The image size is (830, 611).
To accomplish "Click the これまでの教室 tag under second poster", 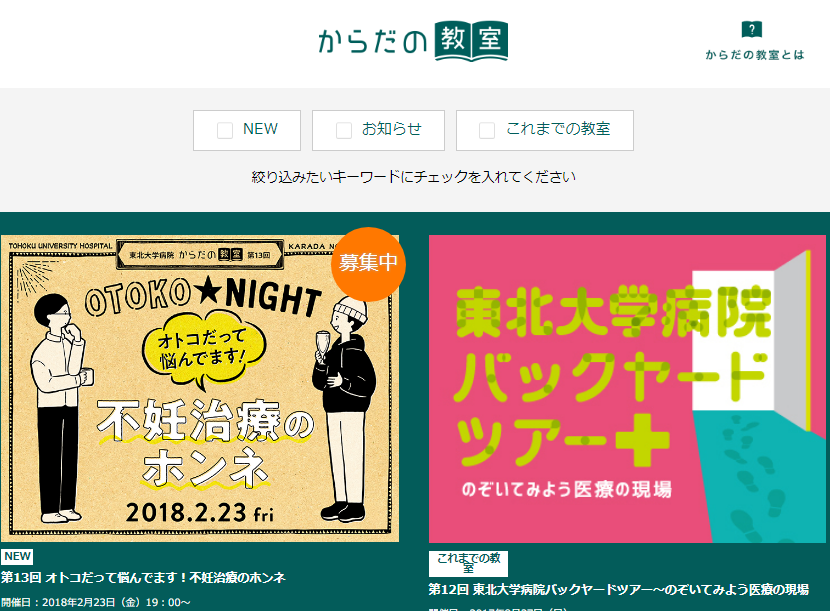I will pos(468,563).
